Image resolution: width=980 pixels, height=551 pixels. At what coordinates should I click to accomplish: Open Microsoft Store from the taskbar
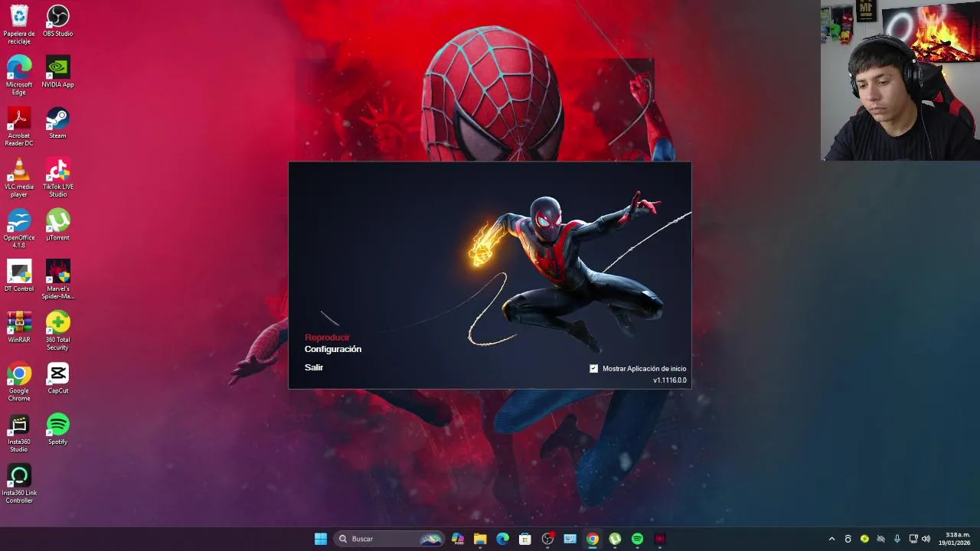tap(525, 539)
